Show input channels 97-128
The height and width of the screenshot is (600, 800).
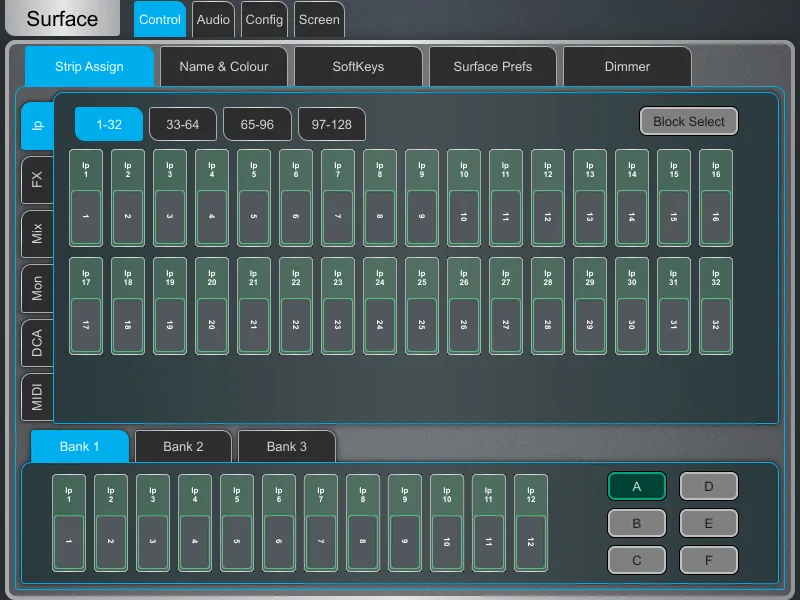[332, 124]
